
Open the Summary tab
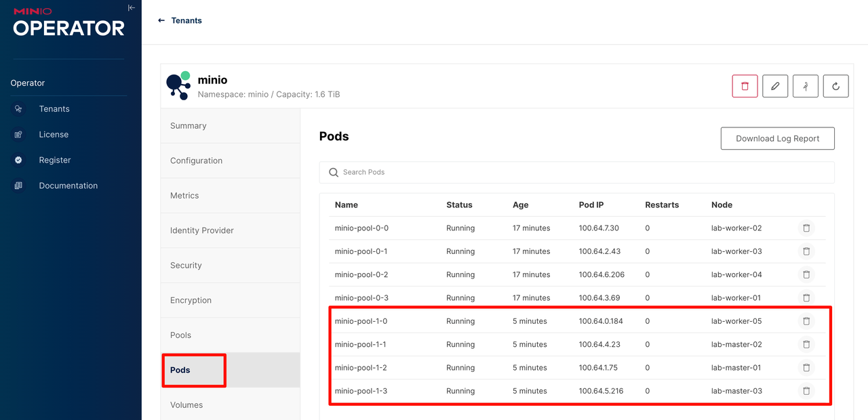[231, 126]
